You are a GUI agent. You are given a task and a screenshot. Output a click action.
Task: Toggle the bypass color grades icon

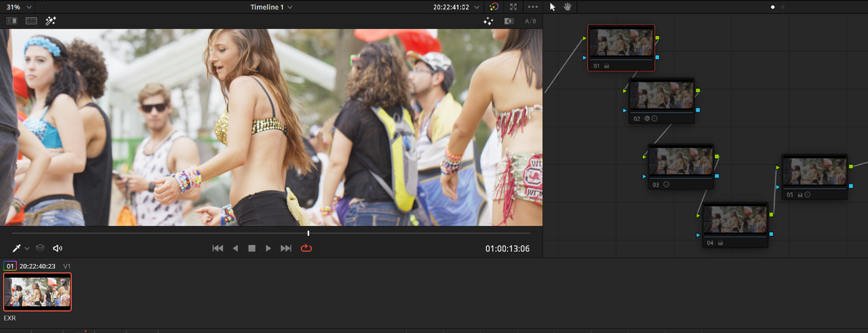click(x=494, y=7)
